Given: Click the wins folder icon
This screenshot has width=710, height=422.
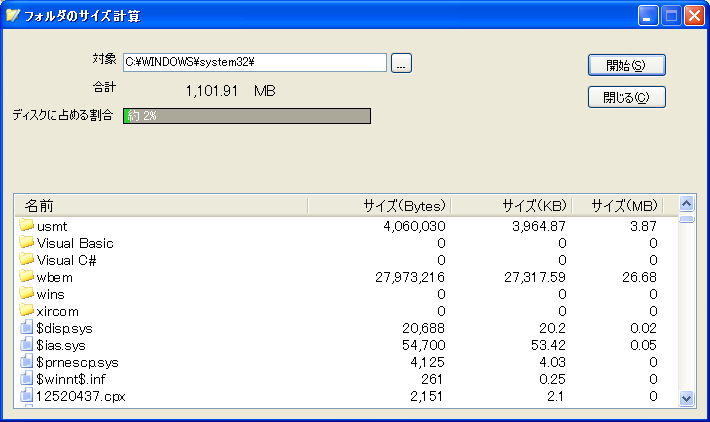Looking at the screenshot, I should pyautogui.click(x=27, y=293).
